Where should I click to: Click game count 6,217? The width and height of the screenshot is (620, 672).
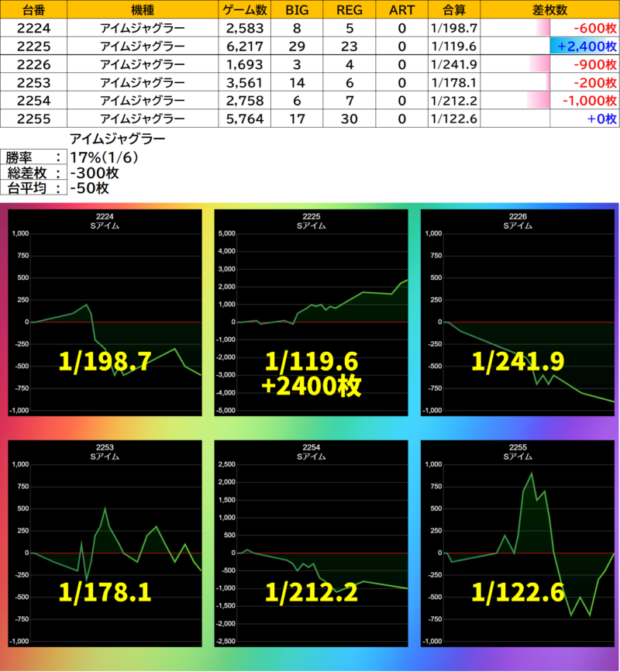click(245, 46)
